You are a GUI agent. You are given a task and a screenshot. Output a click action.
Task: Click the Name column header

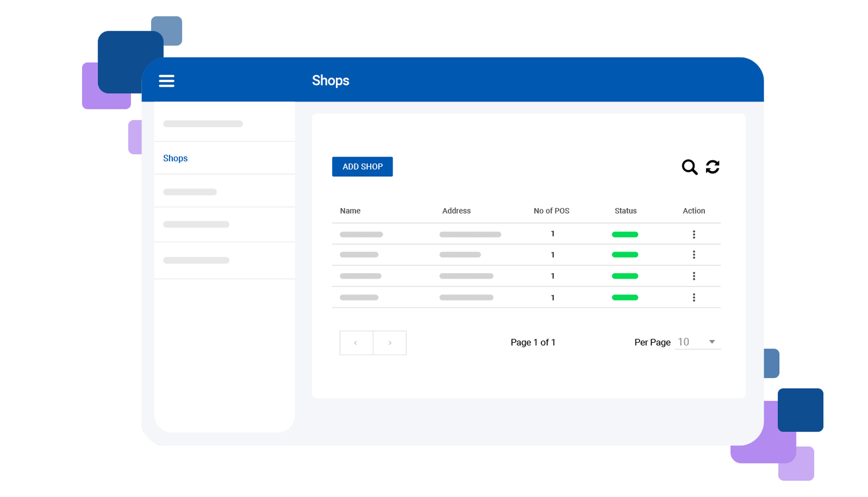350,211
